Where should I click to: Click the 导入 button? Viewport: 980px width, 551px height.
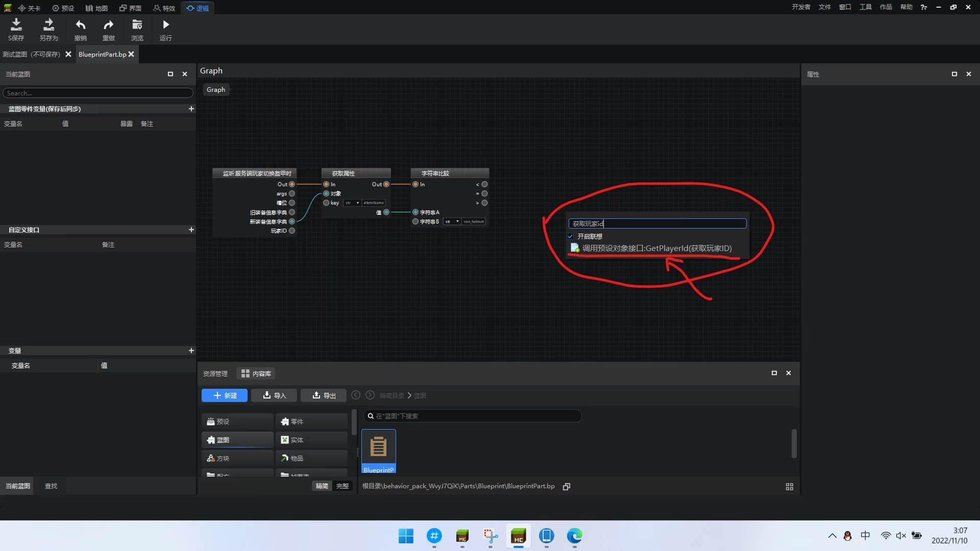tap(275, 395)
